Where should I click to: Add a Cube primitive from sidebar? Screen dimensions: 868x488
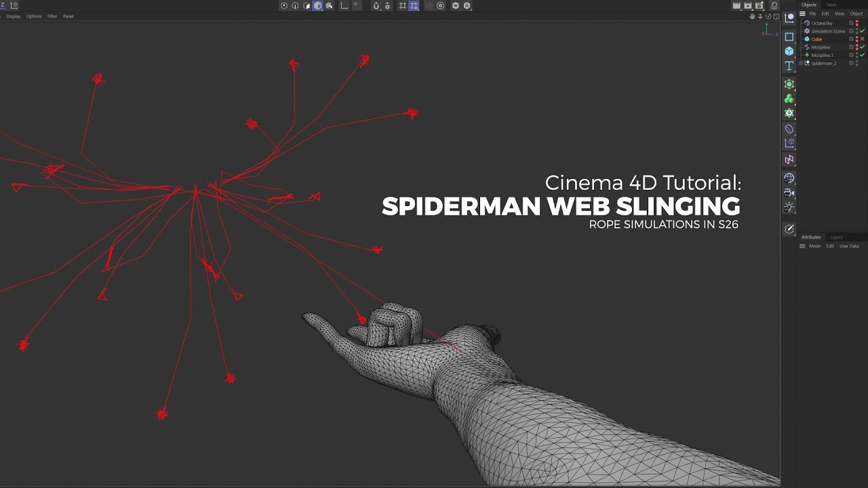pos(789,52)
